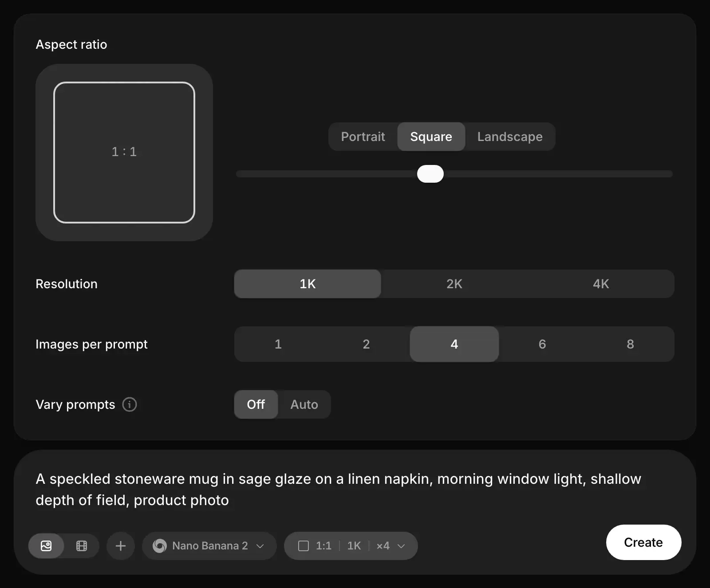710x588 pixels.
Task: Choose 2 images per prompt
Action: click(x=366, y=344)
